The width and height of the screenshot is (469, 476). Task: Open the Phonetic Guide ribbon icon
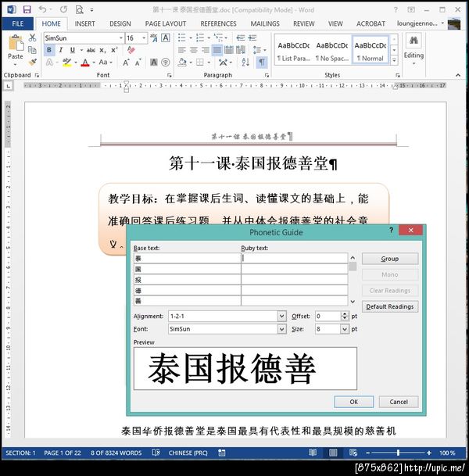coord(154,38)
